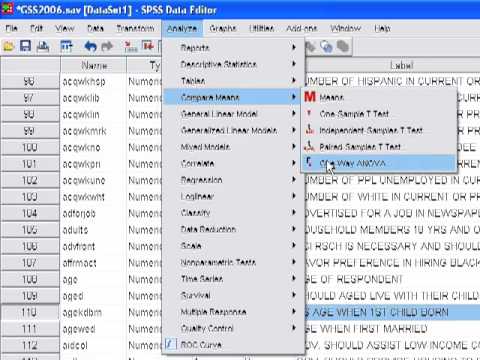Click the SPSS title bar application icon
Image resolution: width=480 pixels, height=360 pixels.
(7, 9)
